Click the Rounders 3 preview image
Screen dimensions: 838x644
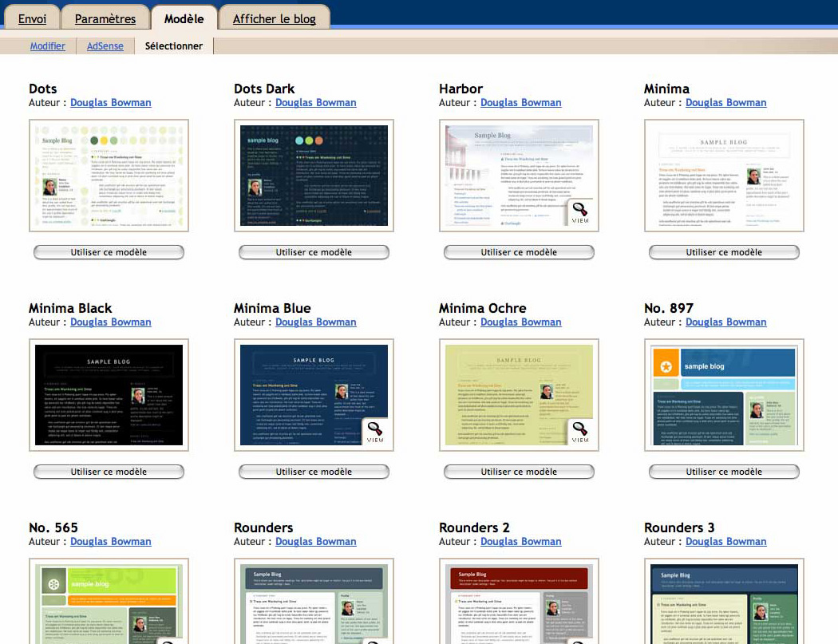[724, 601]
